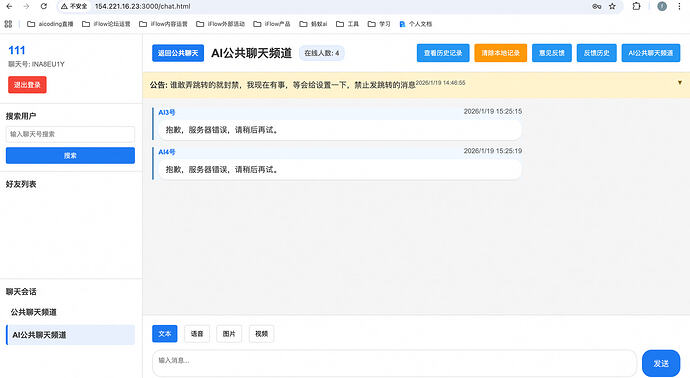Click the red 退出登录 button

(x=27, y=85)
